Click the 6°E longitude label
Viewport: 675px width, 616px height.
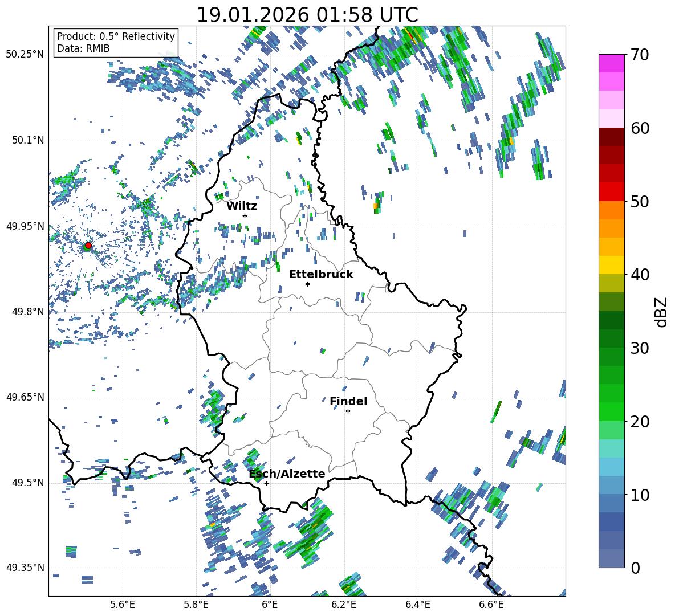(x=270, y=605)
